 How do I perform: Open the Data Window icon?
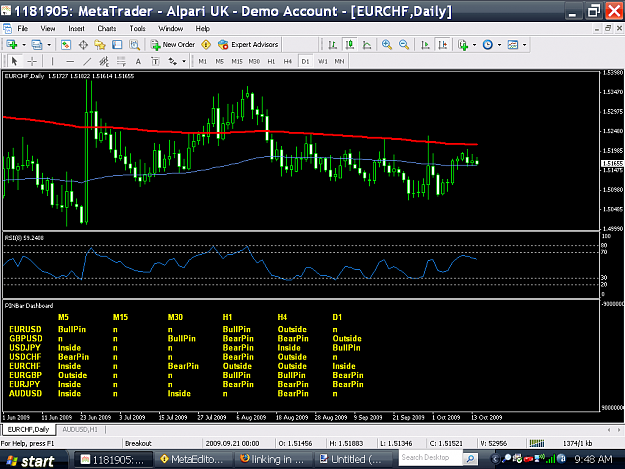(83, 45)
